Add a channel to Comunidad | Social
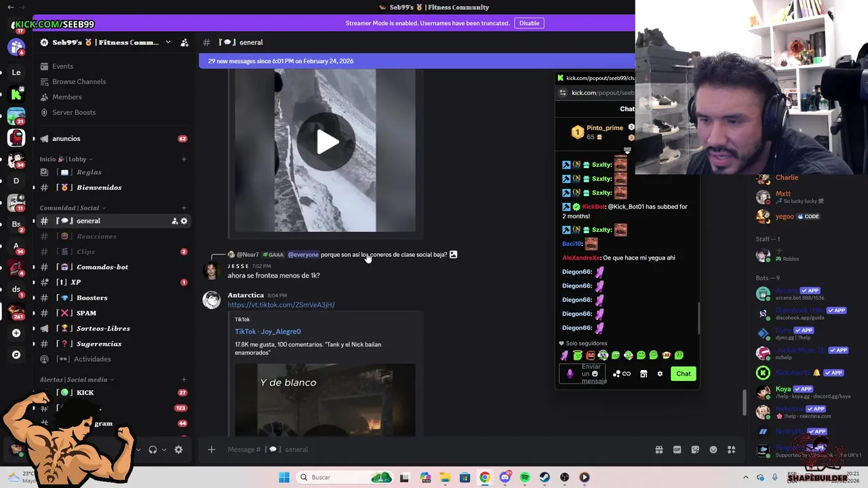The image size is (868, 488). tap(184, 208)
